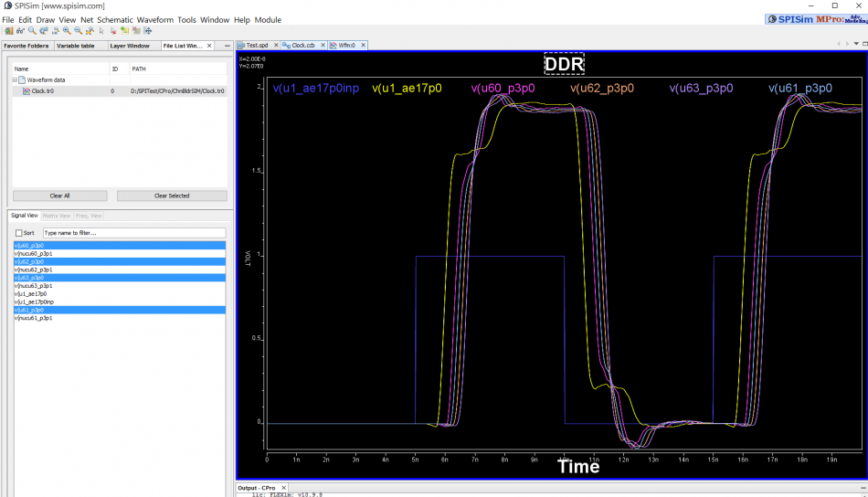Image resolution: width=868 pixels, height=497 pixels.
Task: Enable the Sort checkbox
Action: click(19, 233)
